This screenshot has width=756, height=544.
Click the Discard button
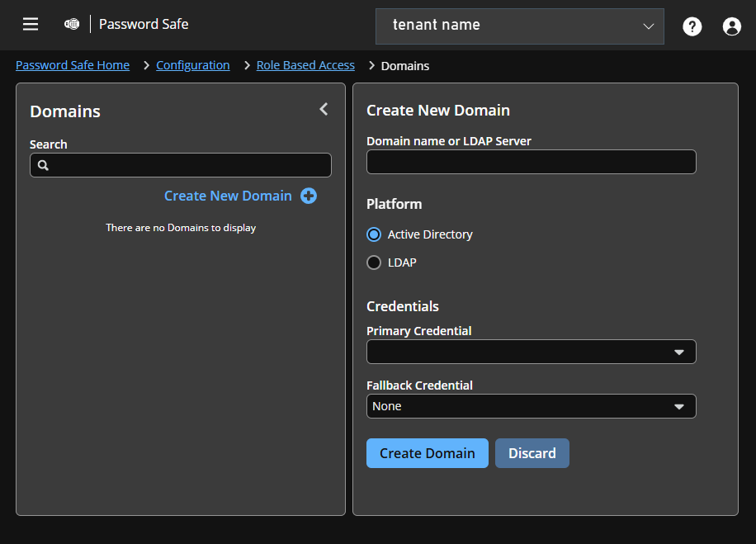(x=532, y=453)
